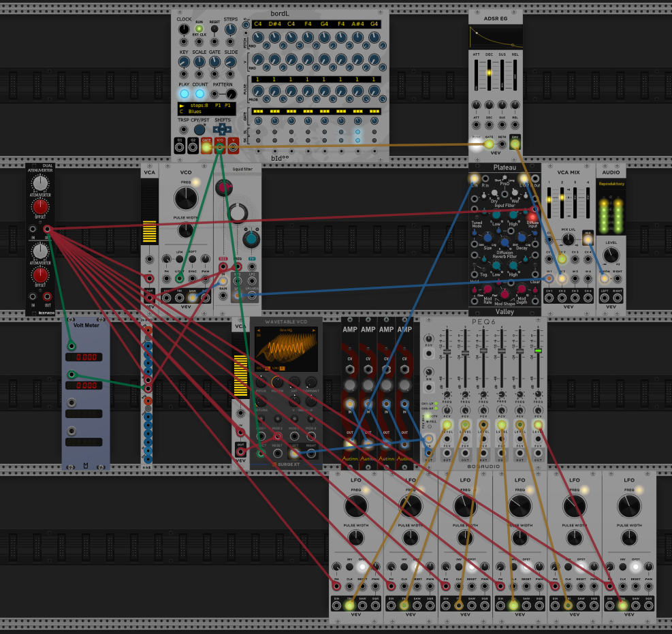Screen dimensions: 672x634
Task: Click the bordL PATTERN knob
Action: click(231, 94)
